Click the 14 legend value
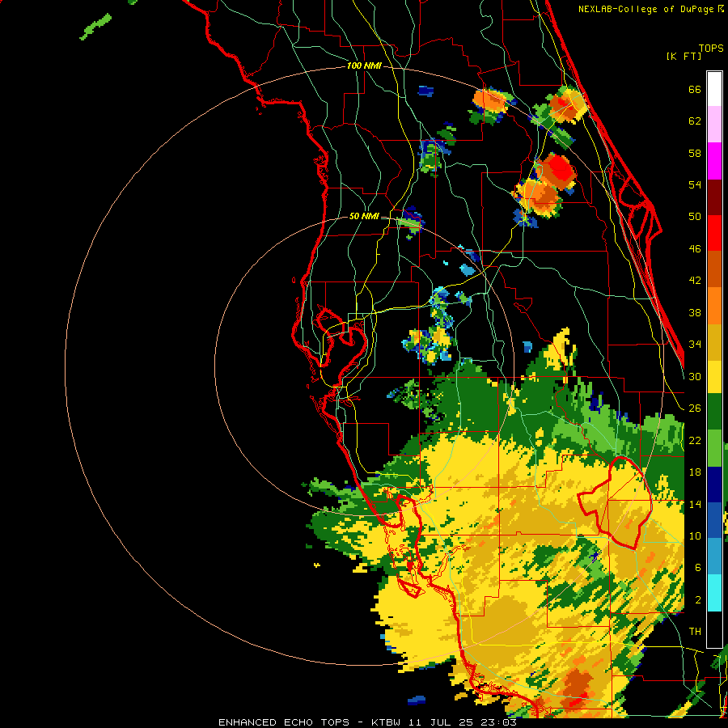This screenshot has height=728, width=728. (x=695, y=504)
